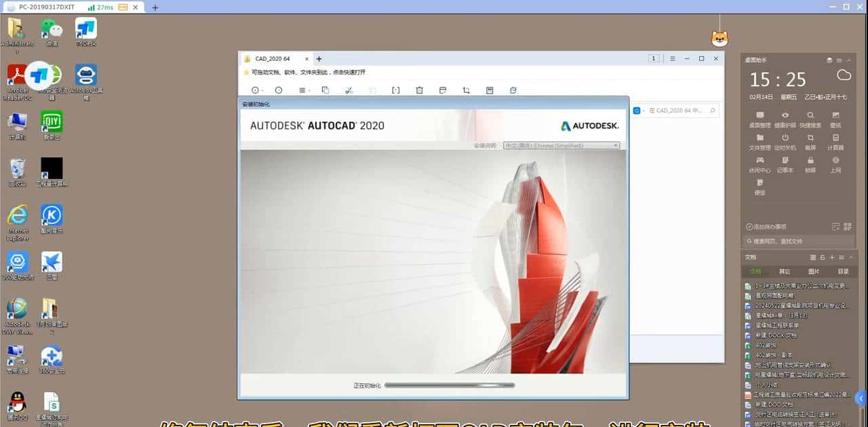Click the crop icon in file manager toolbar
868x427 pixels.
466,90
